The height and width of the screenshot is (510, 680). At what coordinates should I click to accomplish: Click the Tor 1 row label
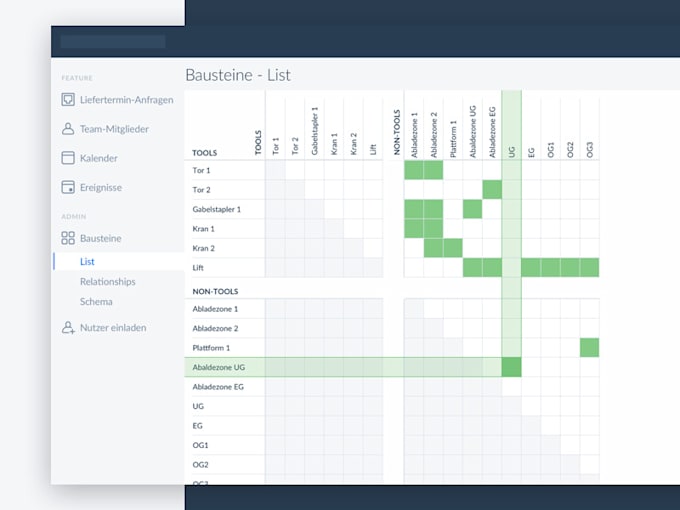click(201, 170)
